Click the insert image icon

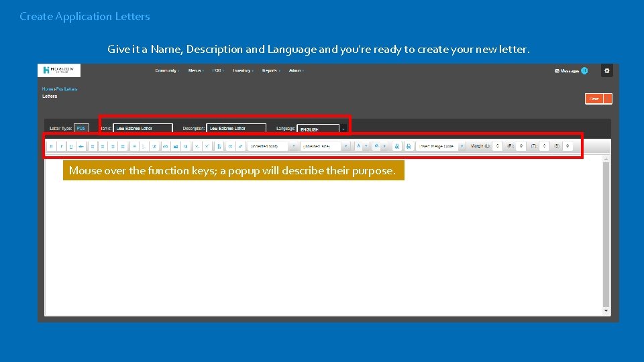(x=176, y=146)
